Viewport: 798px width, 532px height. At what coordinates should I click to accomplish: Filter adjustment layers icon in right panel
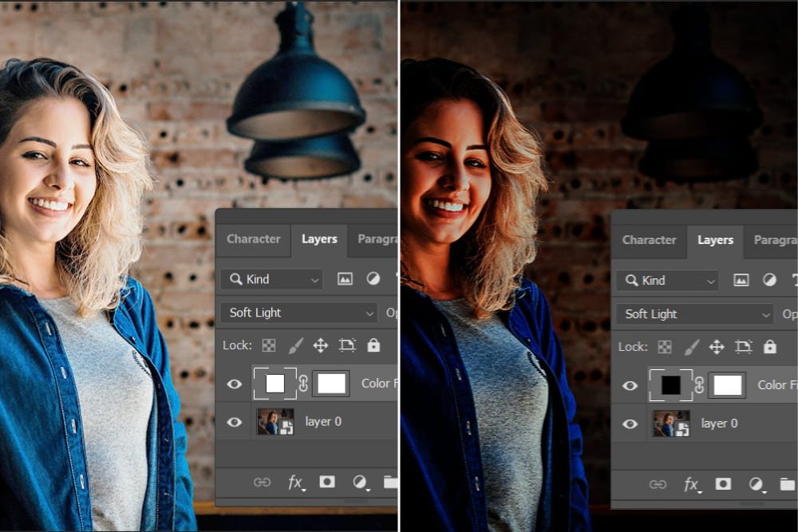click(769, 280)
